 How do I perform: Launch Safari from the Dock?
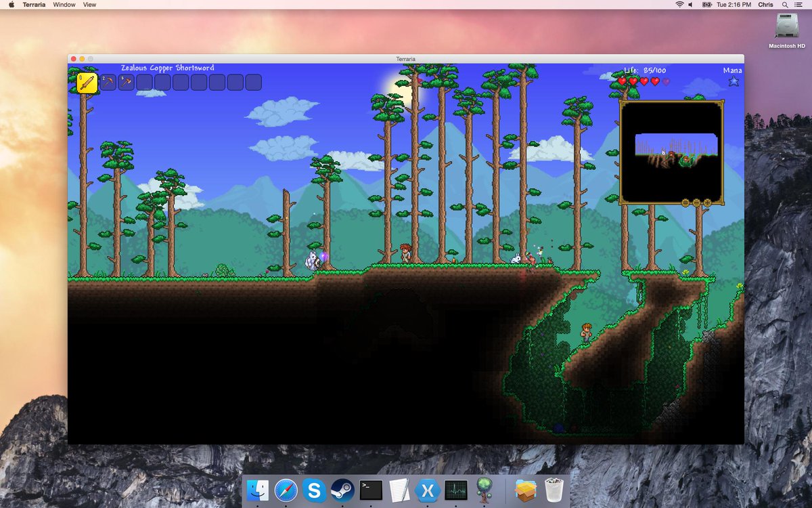(286, 490)
